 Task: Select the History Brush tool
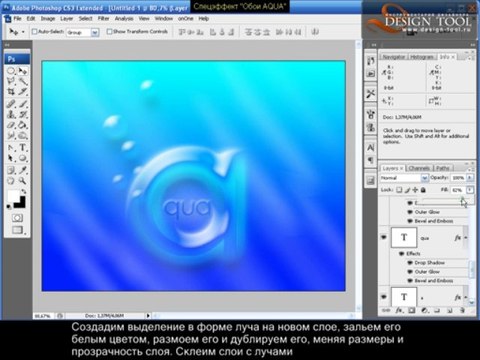[x=23, y=115]
